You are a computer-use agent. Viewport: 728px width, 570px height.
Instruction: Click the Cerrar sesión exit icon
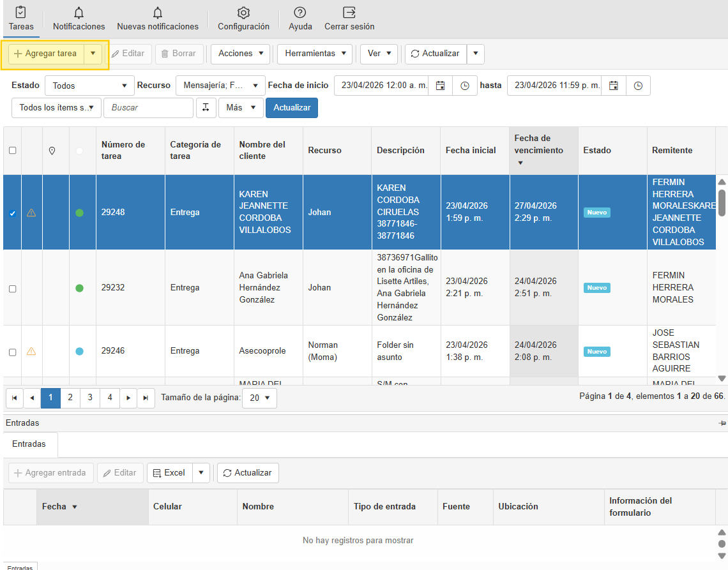click(349, 13)
